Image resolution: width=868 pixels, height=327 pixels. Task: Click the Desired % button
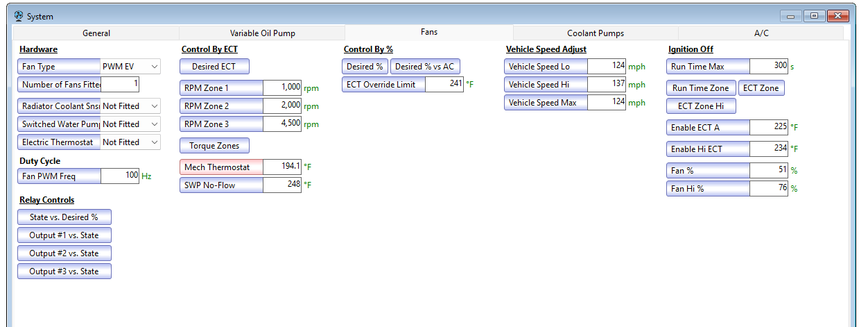coord(365,67)
